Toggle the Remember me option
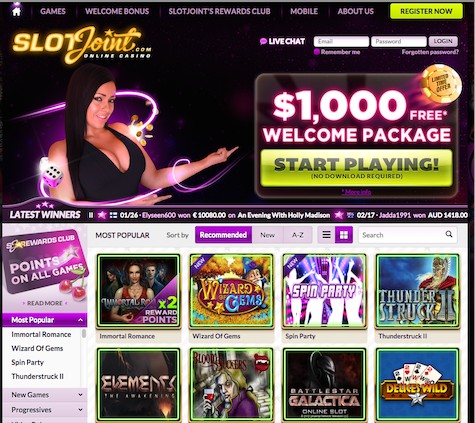Image resolution: width=475 pixels, height=423 pixels. pos(317,52)
